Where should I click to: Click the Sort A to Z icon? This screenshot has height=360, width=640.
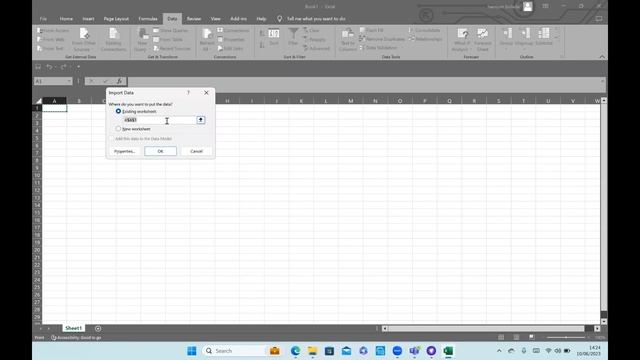click(x=262, y=33)
